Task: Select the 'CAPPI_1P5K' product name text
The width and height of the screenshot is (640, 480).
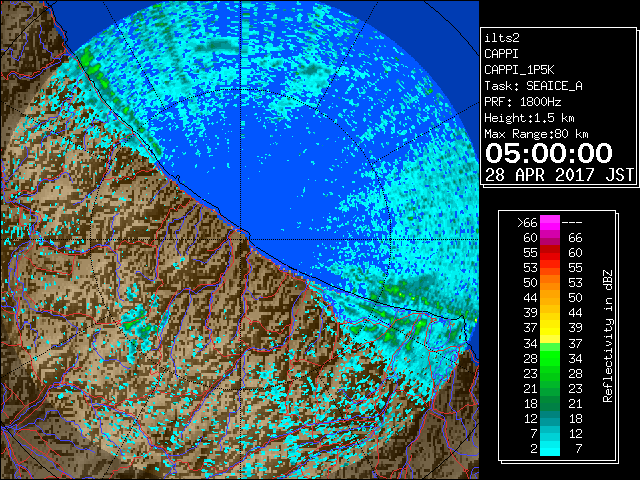Action: pyautogui.click(x=519, y=70)
